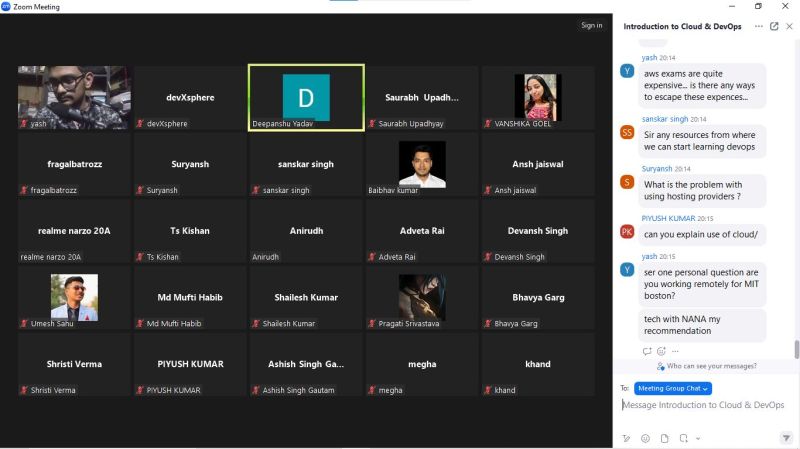800x449 pixels.
Task: Reply to the tech with NANA message
Action: tap(647, 351)
